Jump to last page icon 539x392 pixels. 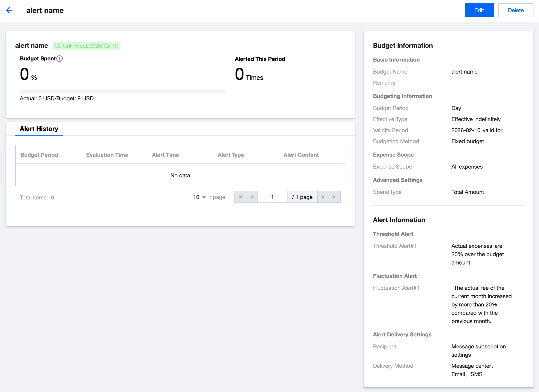335,197
